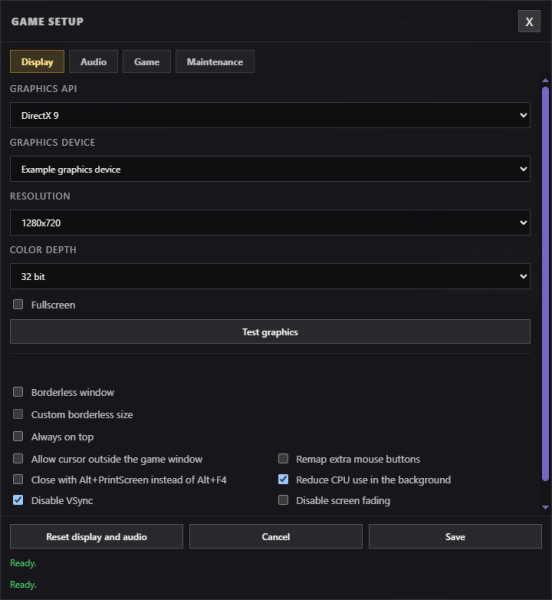Enable Always on top checkbox

coord(18,436)
